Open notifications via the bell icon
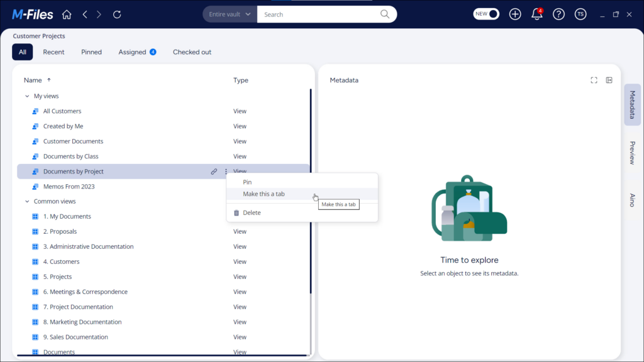 (x=536, y=14)
